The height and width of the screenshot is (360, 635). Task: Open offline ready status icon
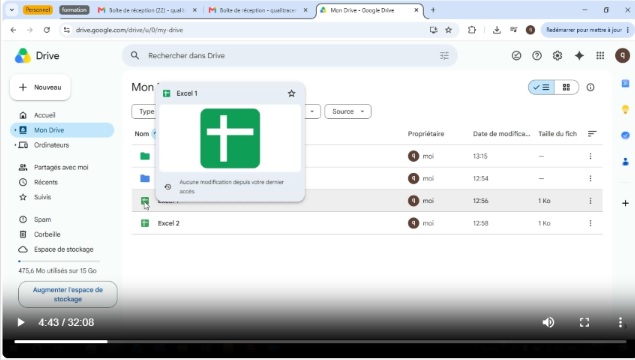pos(516,55)
